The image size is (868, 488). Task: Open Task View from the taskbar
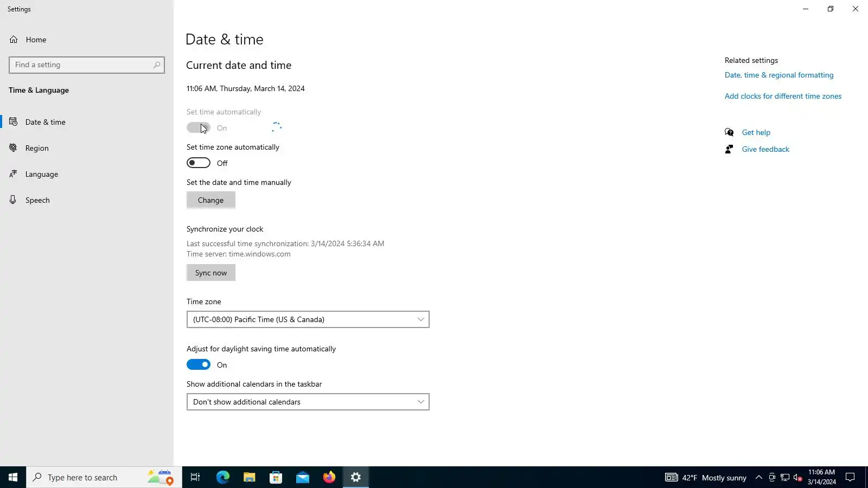pyautogui.click(x=195, y=477)
